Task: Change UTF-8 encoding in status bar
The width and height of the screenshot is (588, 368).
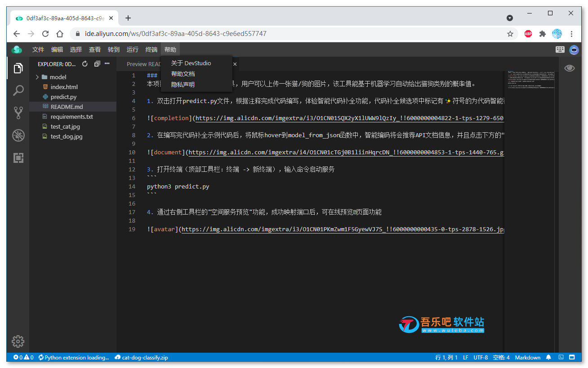Action: (x=481, y=357)
